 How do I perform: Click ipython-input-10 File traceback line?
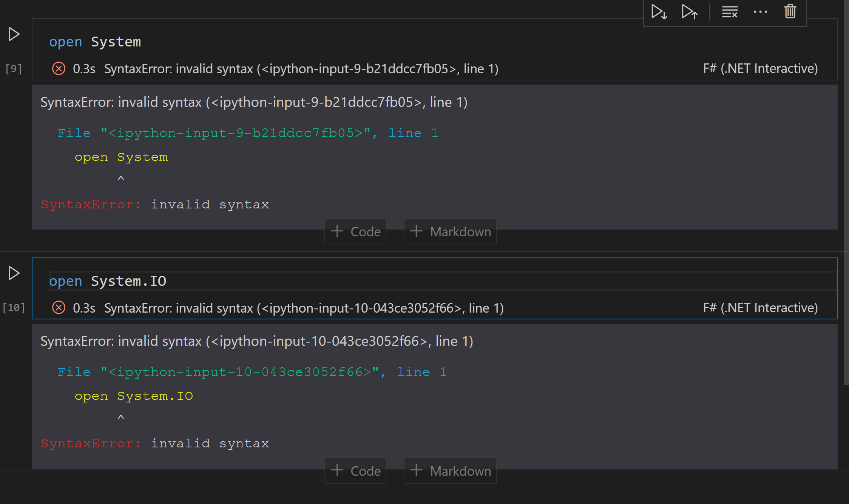coord(252,372)
